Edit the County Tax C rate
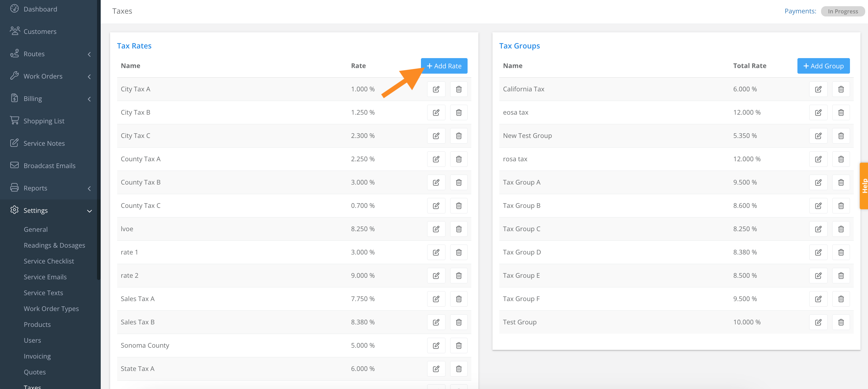This screenshot has height=389, width=868. [x=436, y=205]
